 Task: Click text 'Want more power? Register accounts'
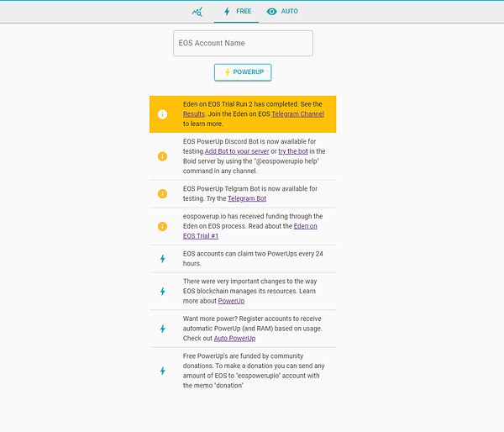237,319
